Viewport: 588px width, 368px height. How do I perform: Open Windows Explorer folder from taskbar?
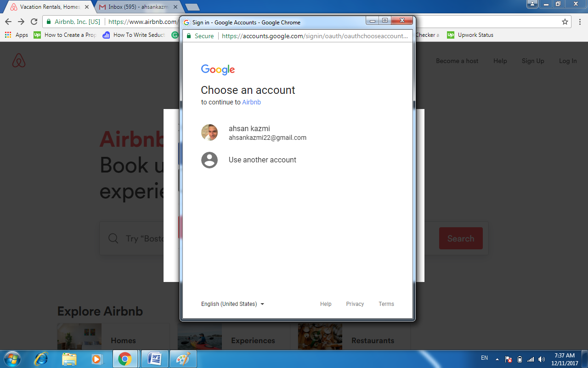[69, 359]
